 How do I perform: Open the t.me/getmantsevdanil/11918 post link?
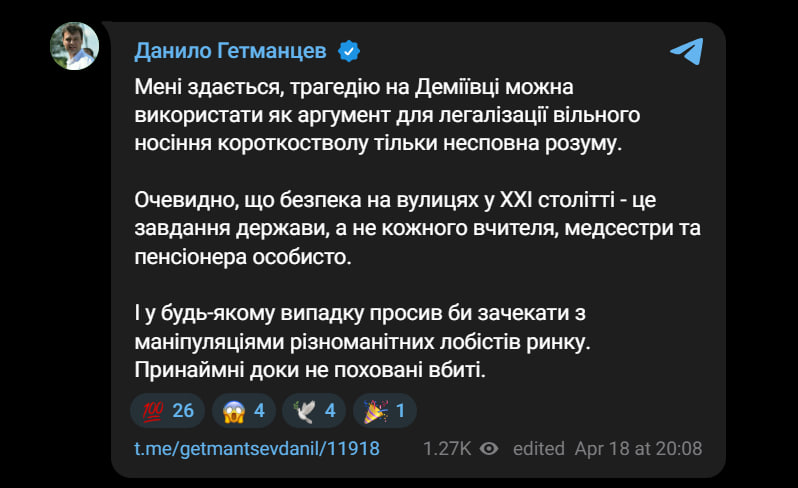pyautogui.click(x=257, y=449)
